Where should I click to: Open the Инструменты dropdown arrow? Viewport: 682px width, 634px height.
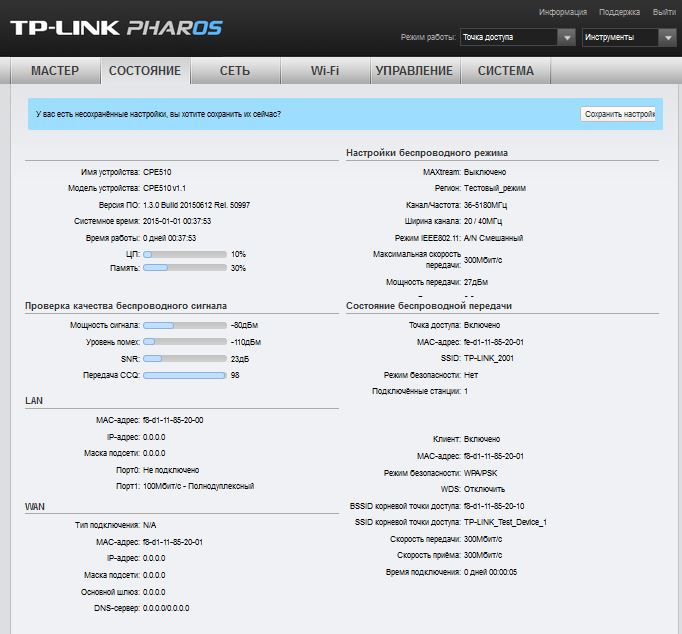click(668, 37)
